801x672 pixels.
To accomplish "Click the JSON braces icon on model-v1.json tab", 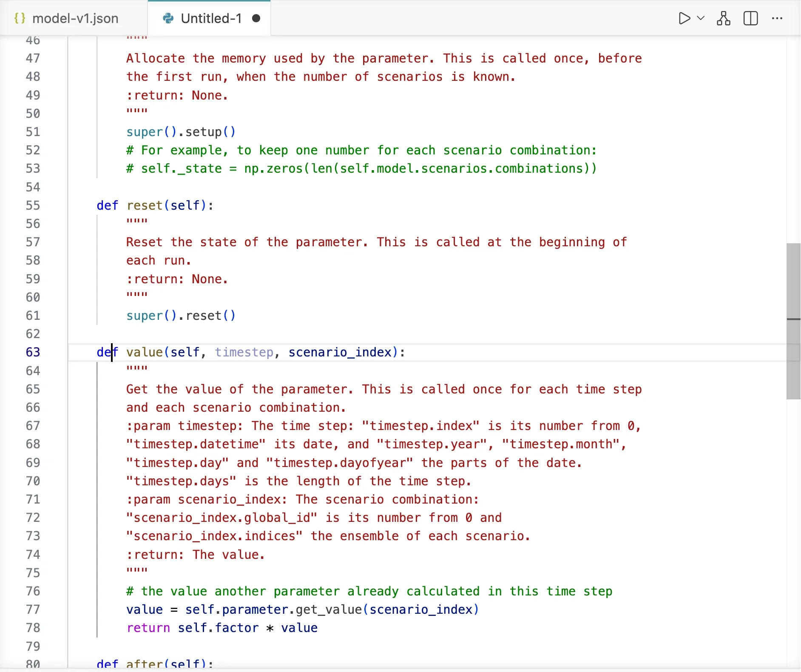I will (20, 18).
